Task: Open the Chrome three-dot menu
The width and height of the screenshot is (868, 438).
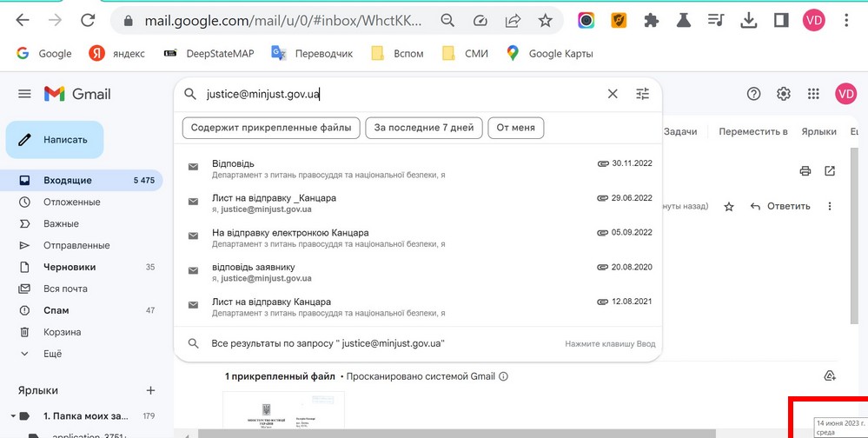Action: 846,21
